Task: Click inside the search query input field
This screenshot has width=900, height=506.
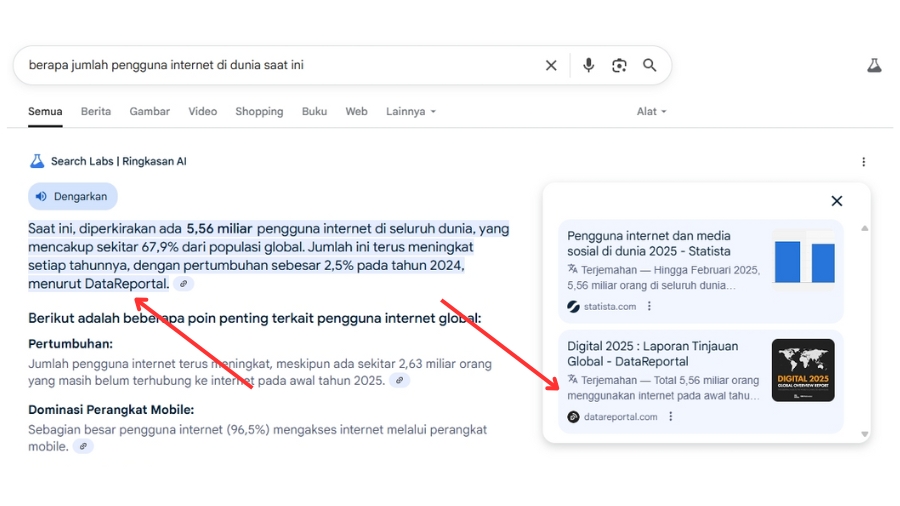Action: click(x=281, y=65)
